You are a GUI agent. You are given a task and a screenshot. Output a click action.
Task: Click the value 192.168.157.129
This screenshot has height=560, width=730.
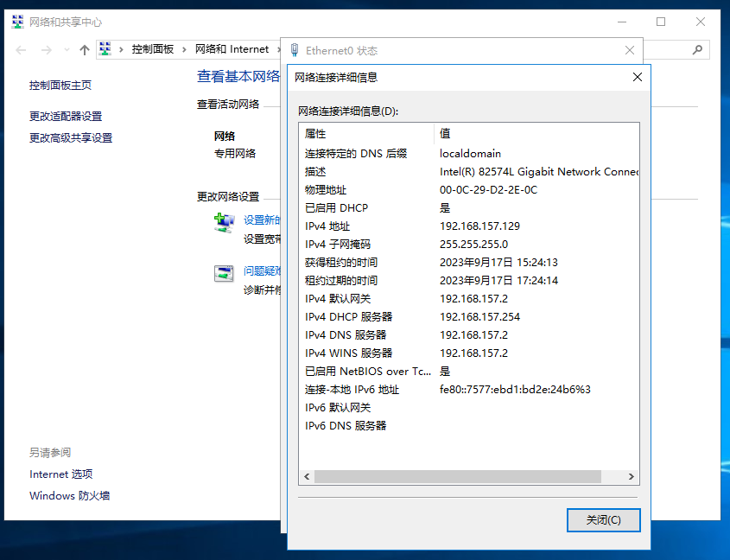479,226
